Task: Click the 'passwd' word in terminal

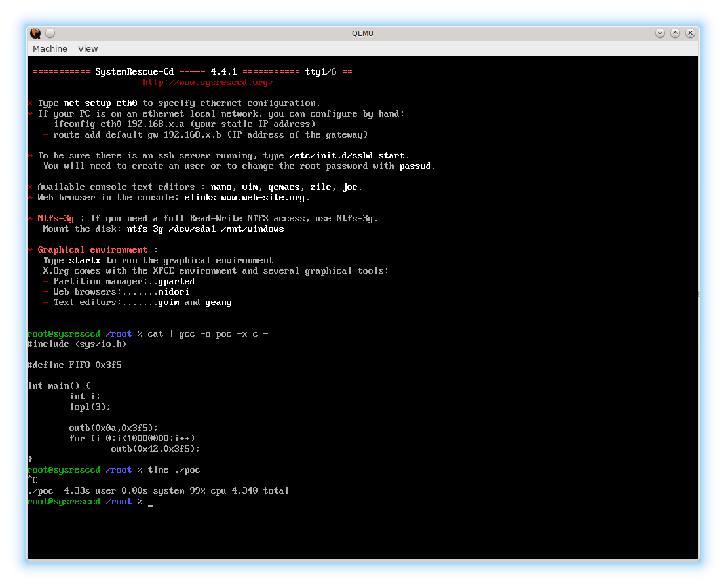Action: point(415,166)
